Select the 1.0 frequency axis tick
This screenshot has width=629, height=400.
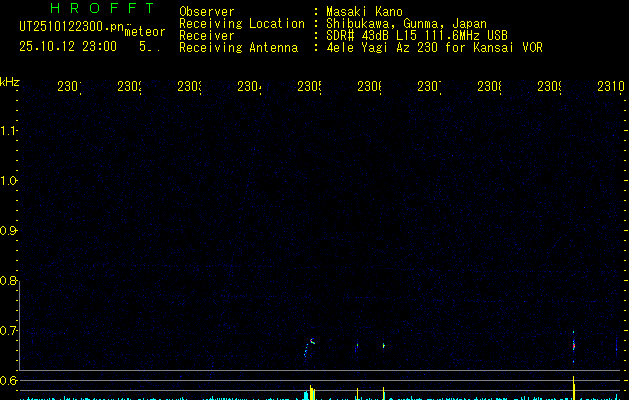tap(10, 181)
